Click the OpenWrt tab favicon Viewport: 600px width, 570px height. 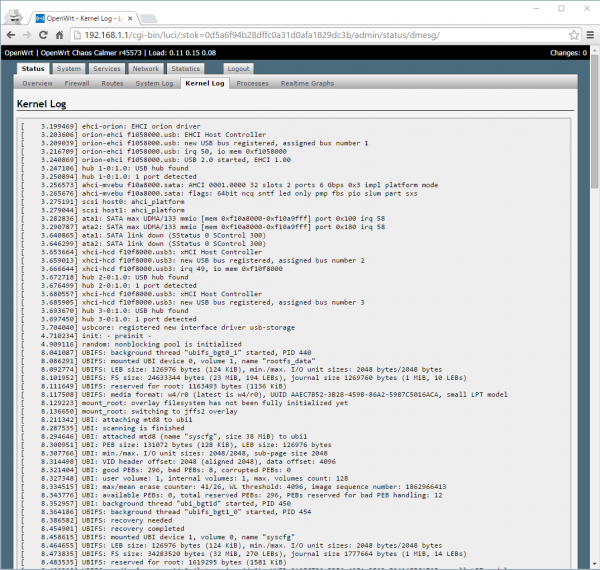(37, 14)
